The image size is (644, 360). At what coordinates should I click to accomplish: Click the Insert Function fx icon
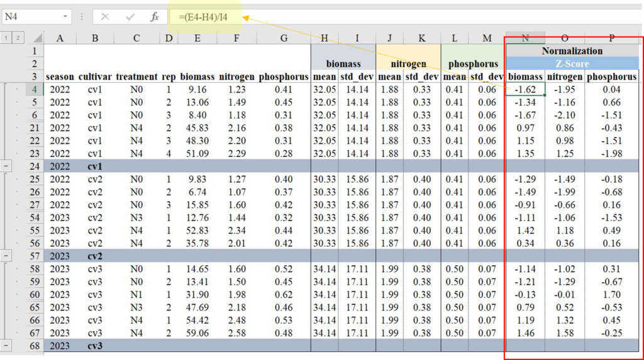click(x=154, y=17)
